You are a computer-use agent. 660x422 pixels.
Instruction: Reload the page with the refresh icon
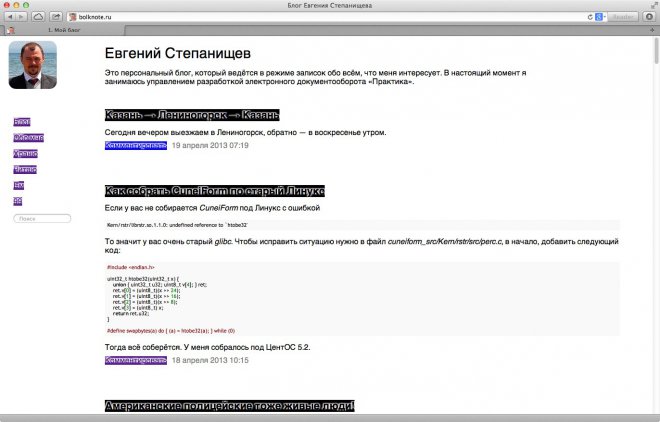590,17
